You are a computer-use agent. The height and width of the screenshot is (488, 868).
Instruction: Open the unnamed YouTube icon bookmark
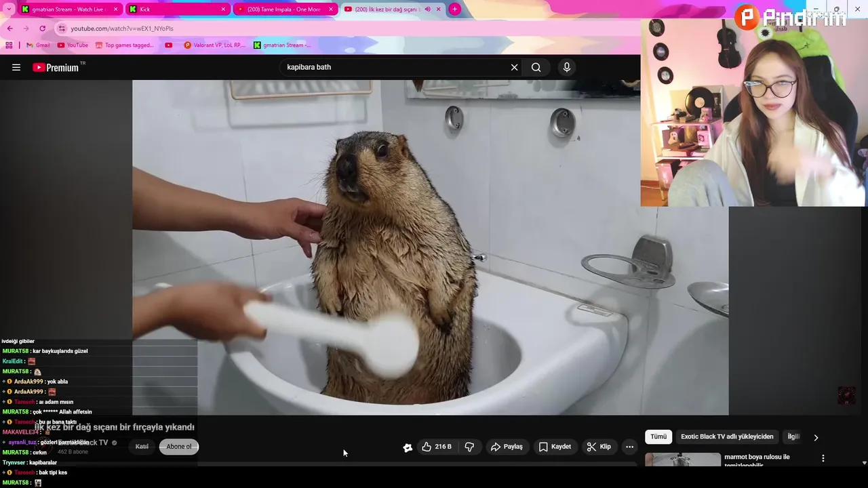pos(169,45)
